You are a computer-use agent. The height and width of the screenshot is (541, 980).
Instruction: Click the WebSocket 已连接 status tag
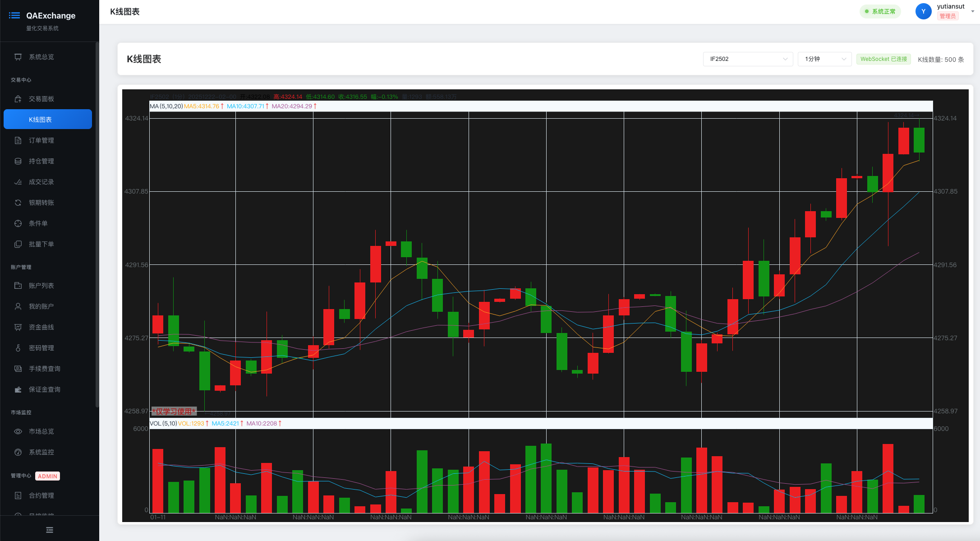pos(883,59)
